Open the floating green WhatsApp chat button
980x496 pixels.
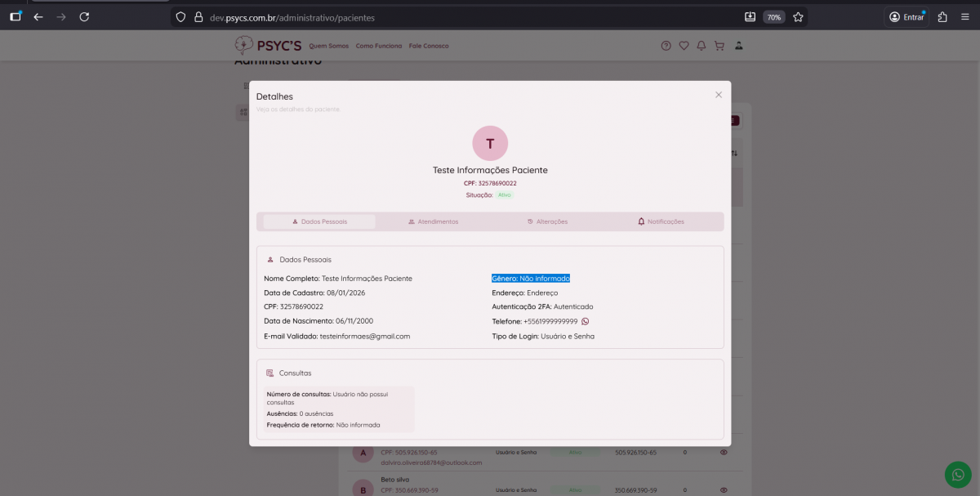[x=958, y=475]
